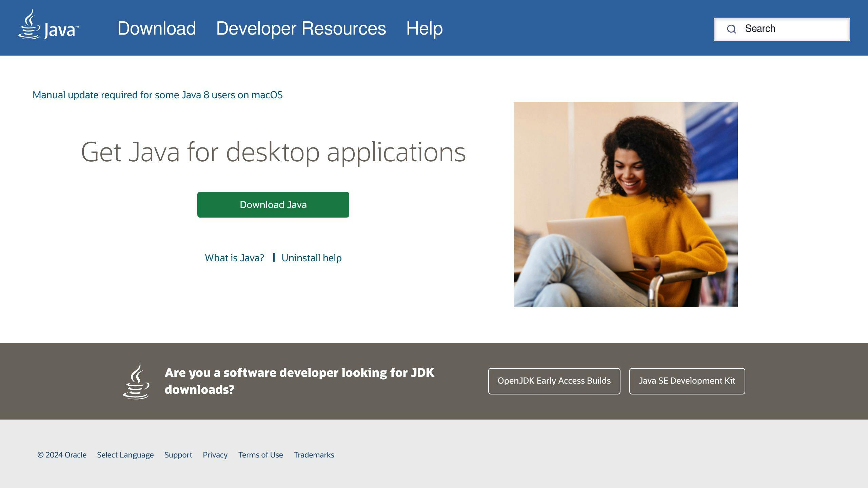Click the Java SE Development Kit button

point(687,381)
